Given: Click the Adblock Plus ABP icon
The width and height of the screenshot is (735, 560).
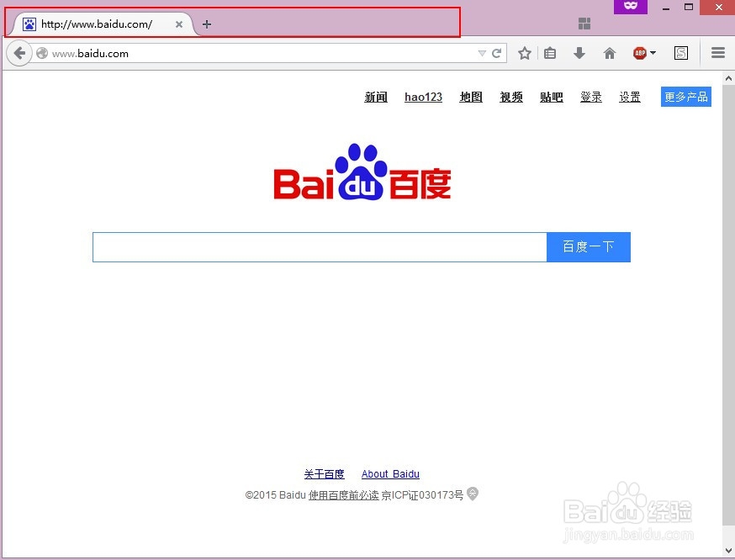Looking at the screenshot, I should coord(640,53).
